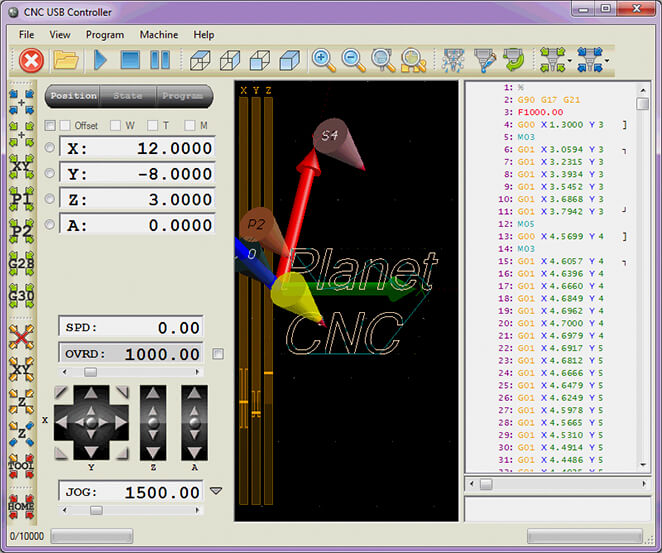Click the Z tool sensor sidebar icon
The width and height of the screenshot is (662, 553).
(x=22, y=434)
